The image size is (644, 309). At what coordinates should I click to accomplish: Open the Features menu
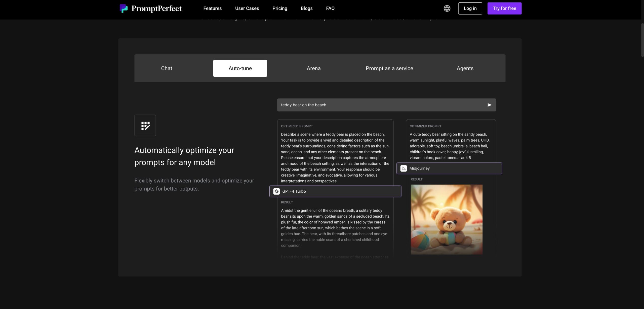click(212, 8)
